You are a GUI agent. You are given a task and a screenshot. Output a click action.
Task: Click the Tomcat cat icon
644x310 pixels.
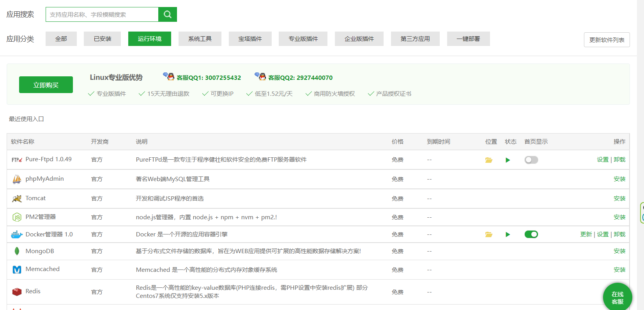[17, 199]
